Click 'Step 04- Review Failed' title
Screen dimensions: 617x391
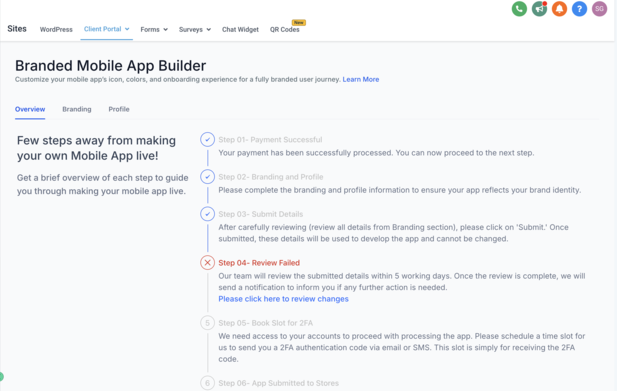(x=259, y=263)
